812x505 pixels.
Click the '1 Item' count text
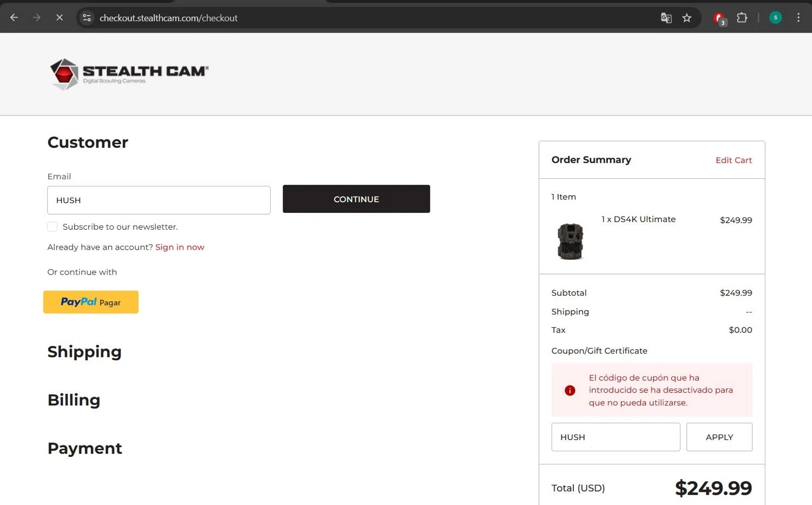coord(564,197)
